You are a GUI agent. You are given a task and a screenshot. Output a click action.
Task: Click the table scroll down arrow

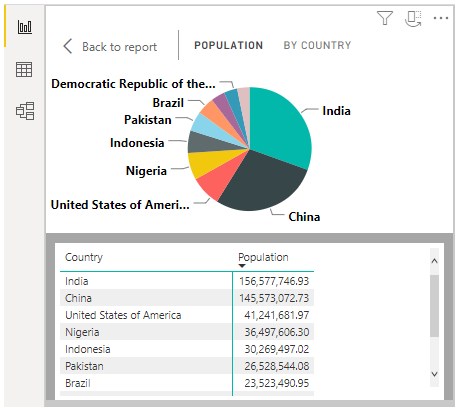click(434, 374)
